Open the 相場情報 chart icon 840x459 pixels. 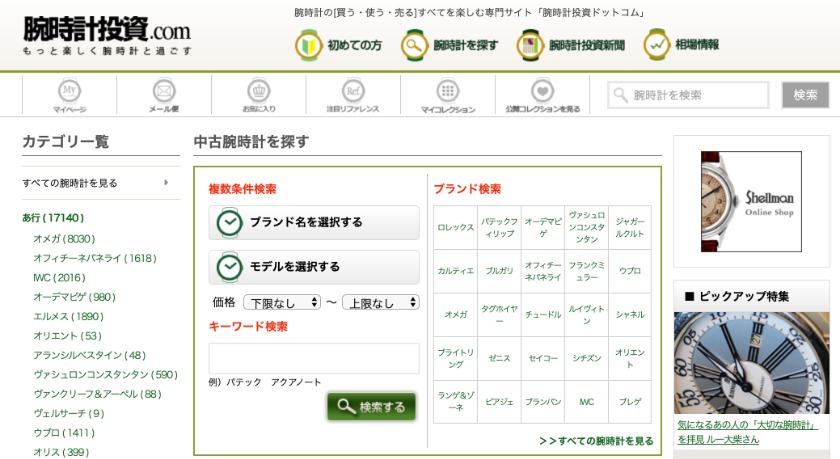pyautogui.click(x=657, y=45)
